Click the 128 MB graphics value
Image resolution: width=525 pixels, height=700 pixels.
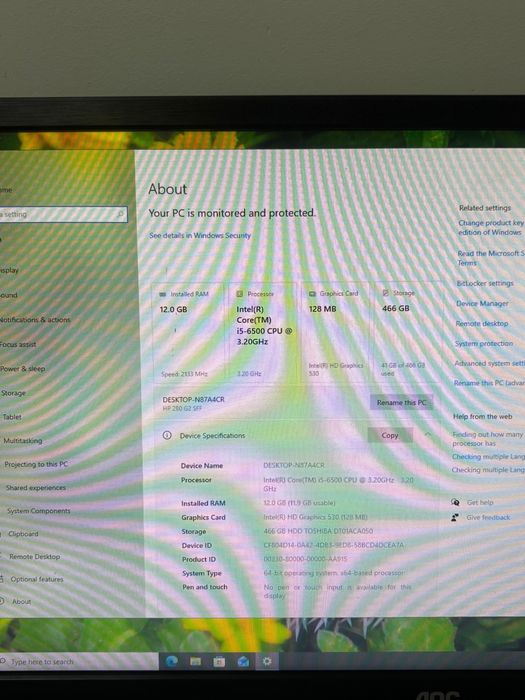[322, 309]
